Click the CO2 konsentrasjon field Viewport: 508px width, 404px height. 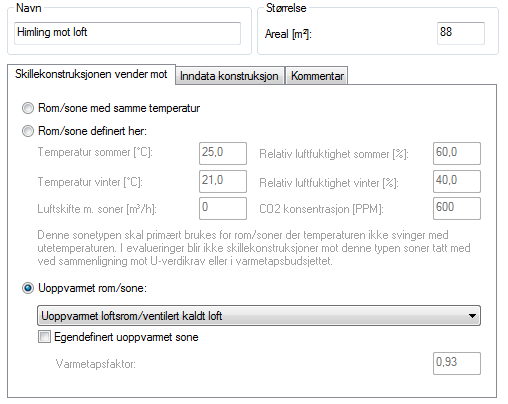[457, 208]
